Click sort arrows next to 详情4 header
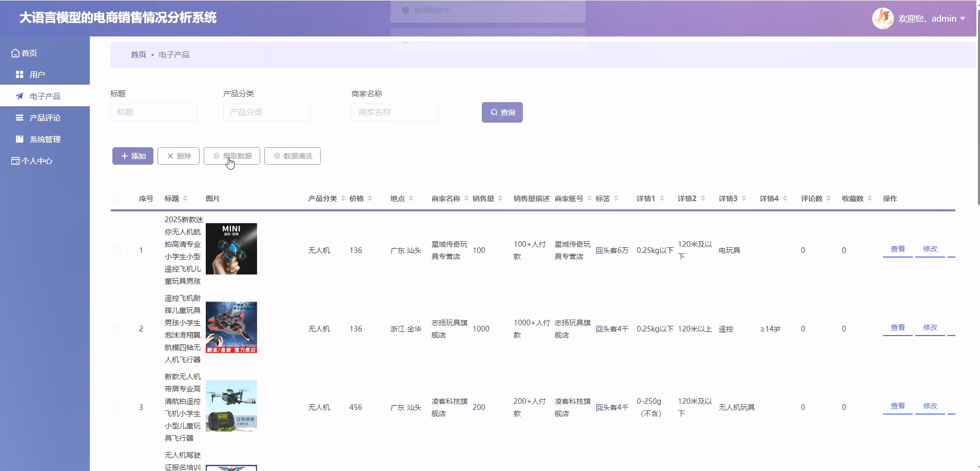 click(x=785, y=199)
